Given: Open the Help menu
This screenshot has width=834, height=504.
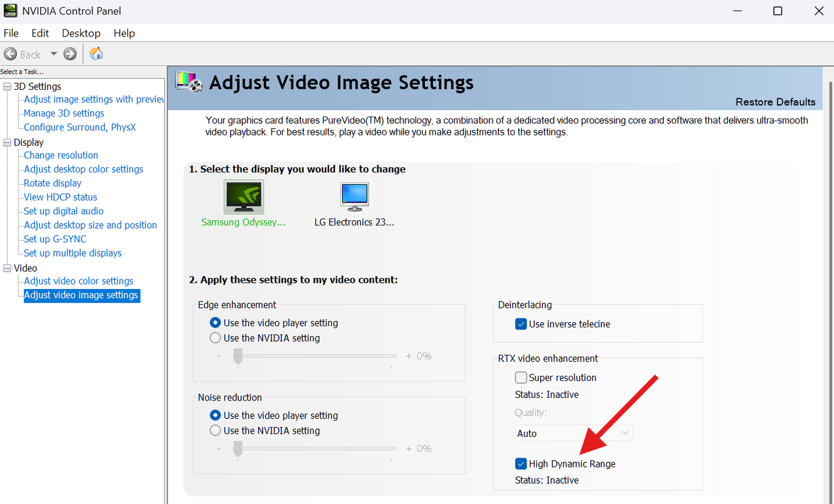Looking at the screenshot, I should point(124,33).
